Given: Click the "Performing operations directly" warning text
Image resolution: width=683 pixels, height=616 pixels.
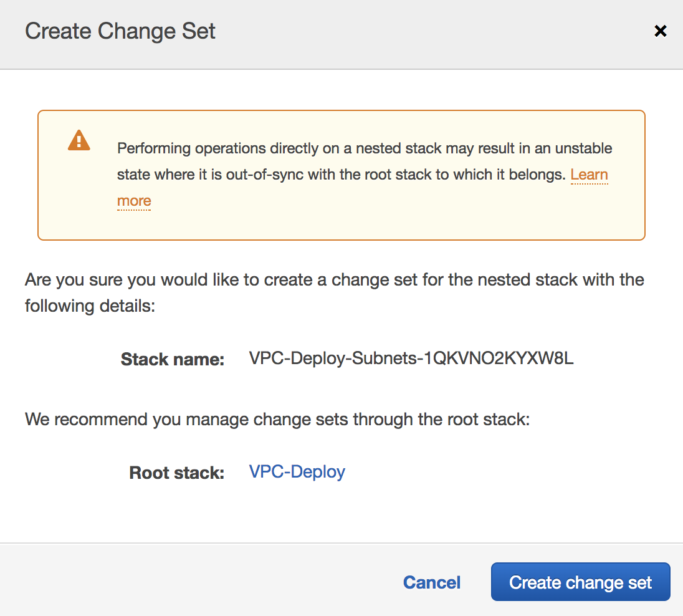Looking at the screenshot, I should pos(249,149).
